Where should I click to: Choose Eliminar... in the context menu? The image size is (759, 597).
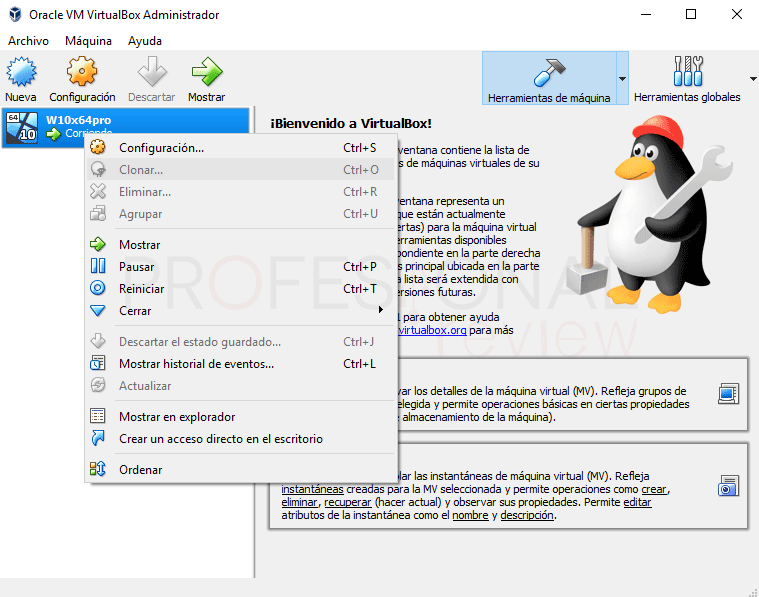coord(241,192)
